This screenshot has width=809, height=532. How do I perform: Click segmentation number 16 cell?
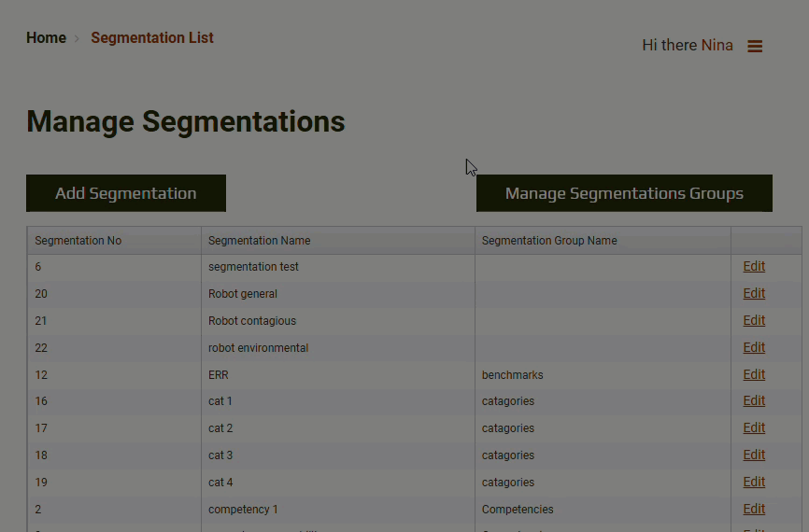tap(114, 401)
